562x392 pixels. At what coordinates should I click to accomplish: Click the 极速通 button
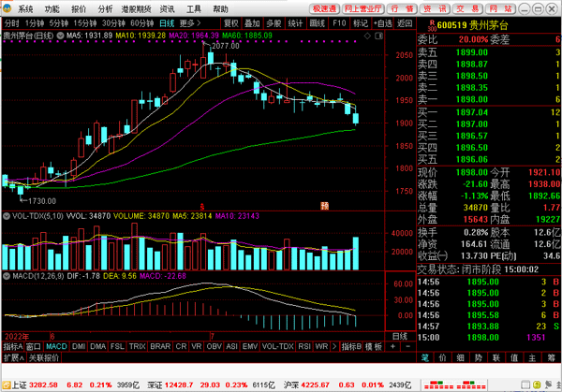324,9
